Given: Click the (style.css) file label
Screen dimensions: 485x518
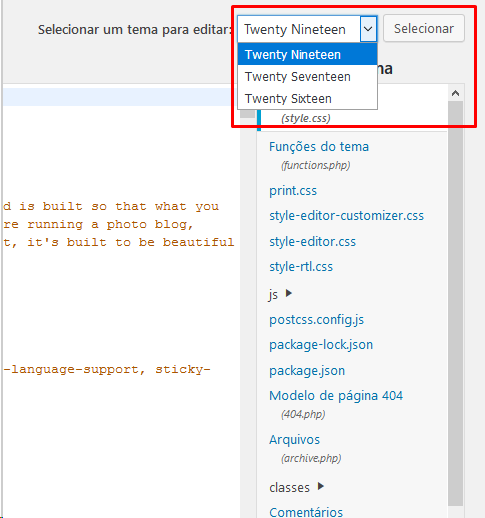Looking at the screenshot, I should pyautogui.click(x=306, y=118).
